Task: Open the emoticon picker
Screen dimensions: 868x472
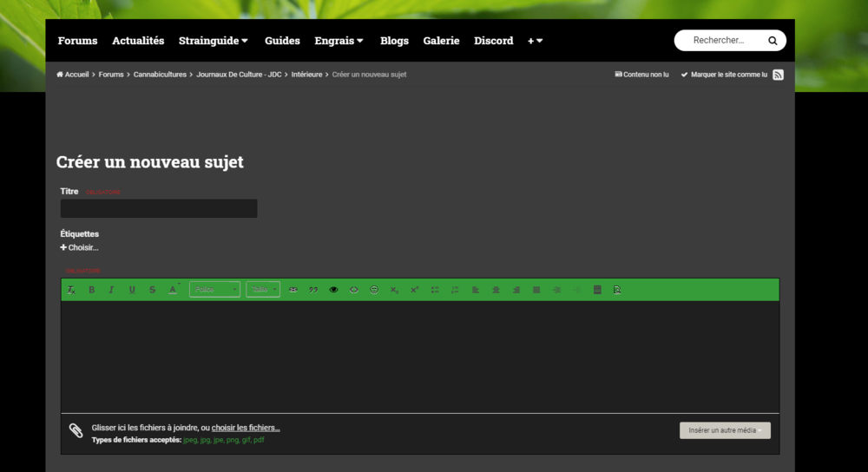Action: click(x=374, y=290)
